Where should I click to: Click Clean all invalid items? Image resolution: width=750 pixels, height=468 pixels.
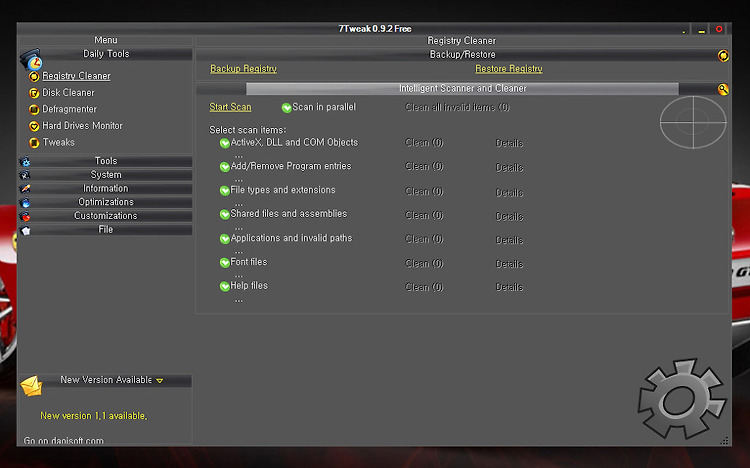click(x=457, y=108)
